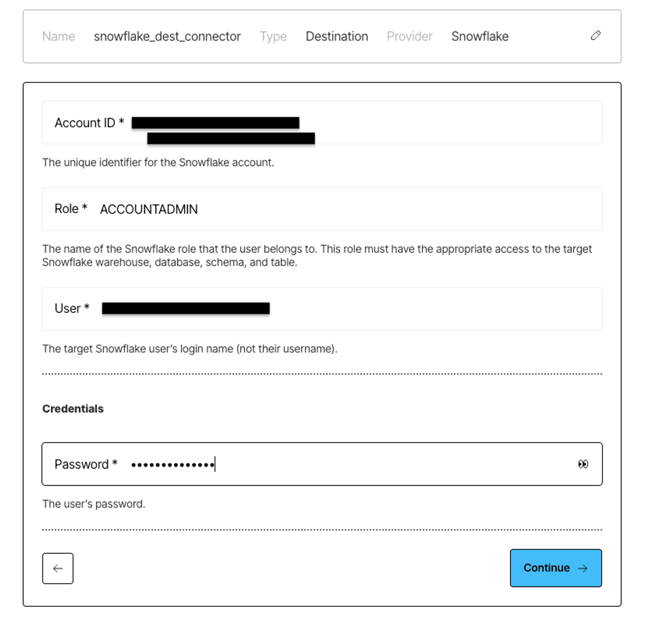Screen dimensions: 672x626
Task: Focus the Account ID input field
Action: pyautogui.click(x=322, y=123)
